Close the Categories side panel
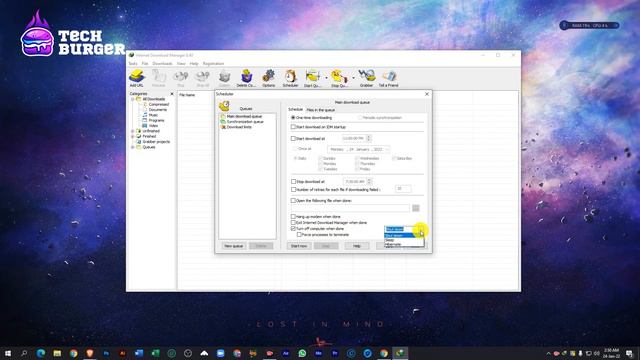640x360 pixels. tap(172, 94)
